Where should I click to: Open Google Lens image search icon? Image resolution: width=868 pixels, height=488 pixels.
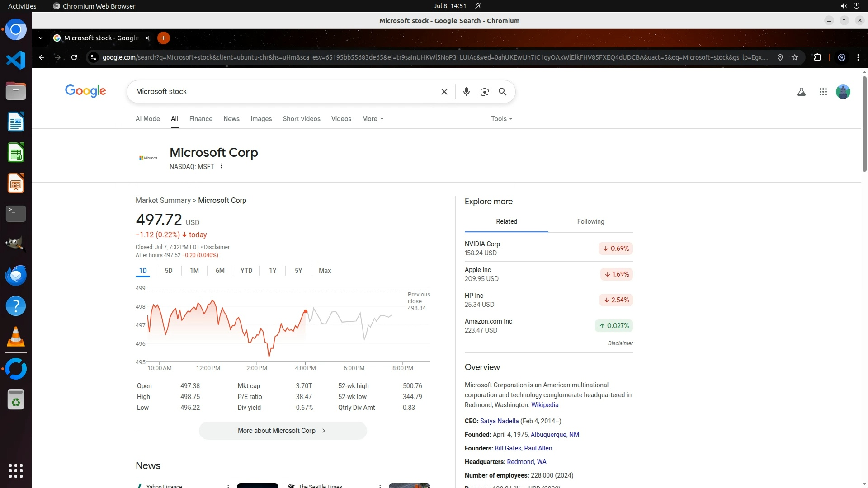pos(484,92)
